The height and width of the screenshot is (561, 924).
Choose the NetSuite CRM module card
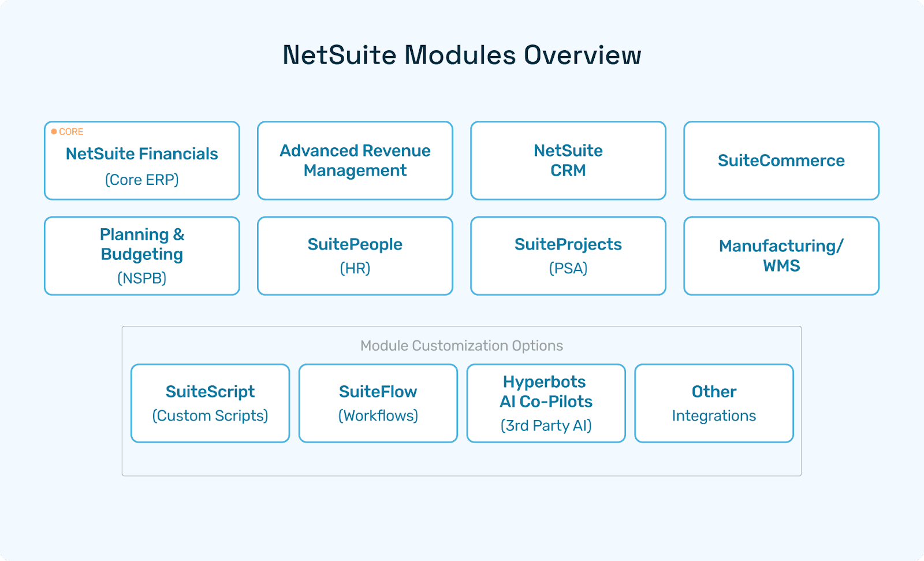click(568, 161)
